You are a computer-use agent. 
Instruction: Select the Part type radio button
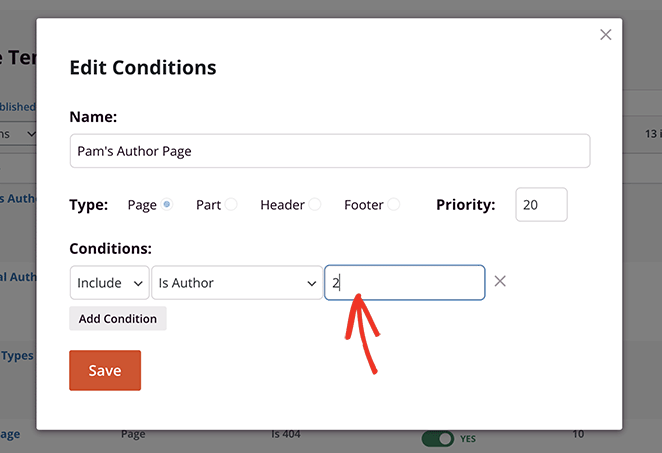[x=231, y=205]
